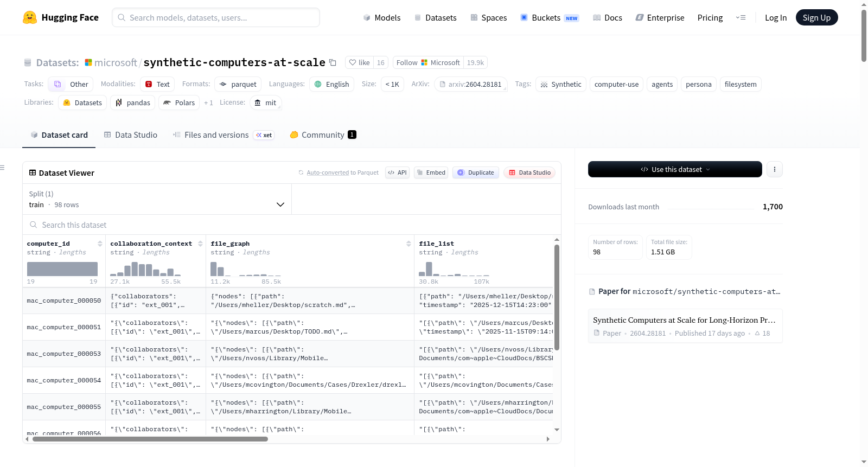
Task: Go to the Pricing page
Action: click(710, 17)
